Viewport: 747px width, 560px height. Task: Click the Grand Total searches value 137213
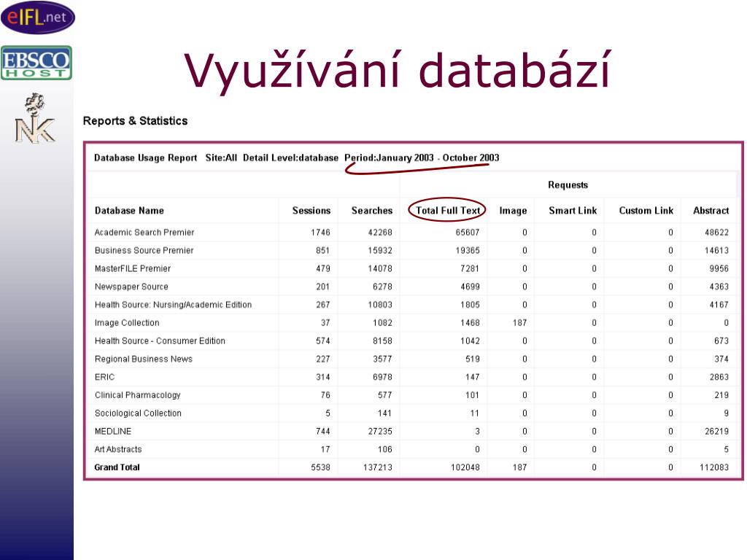[378, 467]
